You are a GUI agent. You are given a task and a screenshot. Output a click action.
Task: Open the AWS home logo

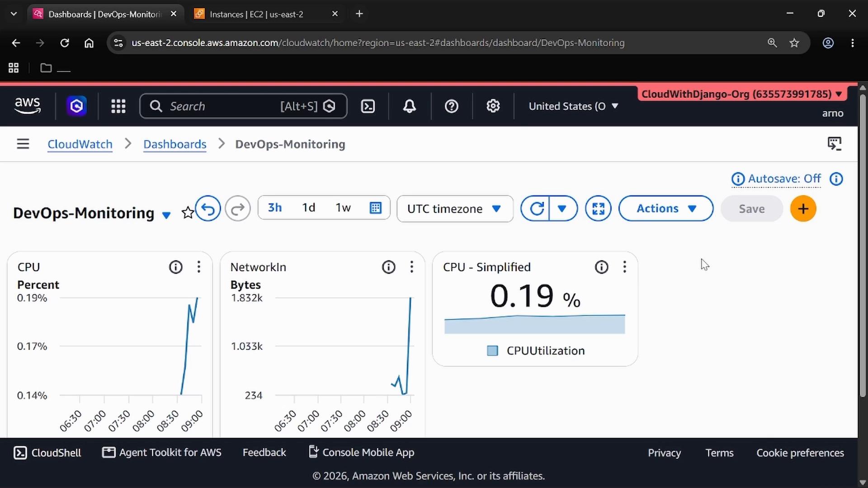(x=28, y=106)
